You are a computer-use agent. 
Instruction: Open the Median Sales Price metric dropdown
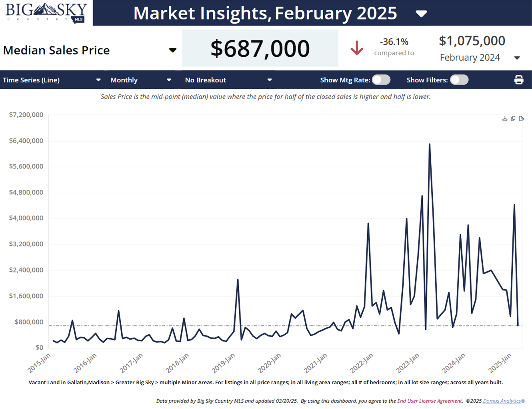coord(172,50)
